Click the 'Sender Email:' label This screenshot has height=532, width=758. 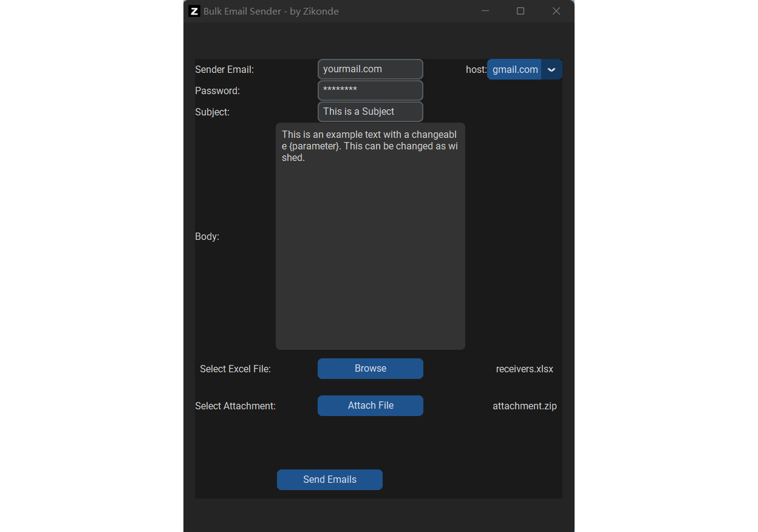point(224,69)
